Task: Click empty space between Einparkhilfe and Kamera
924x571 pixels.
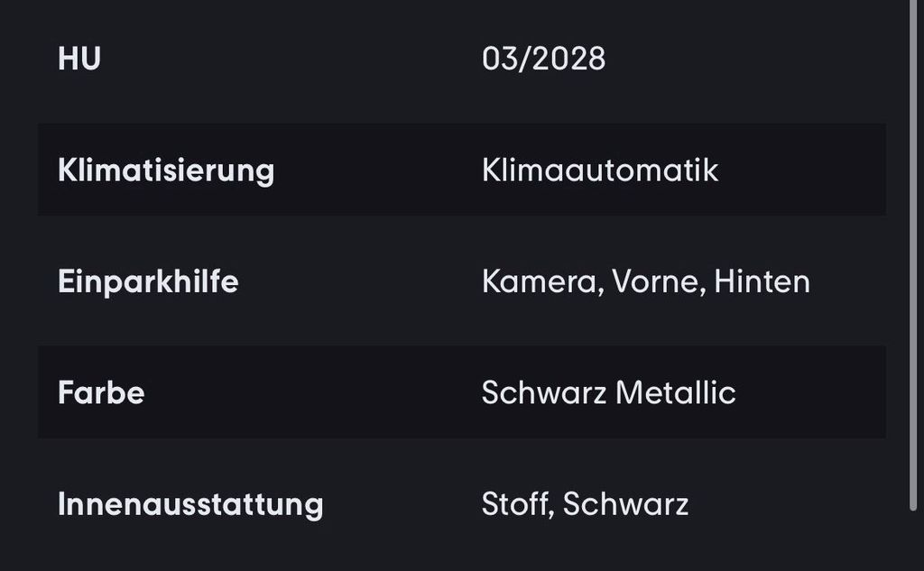Action: pyautogui.click(x=361, y=281)
